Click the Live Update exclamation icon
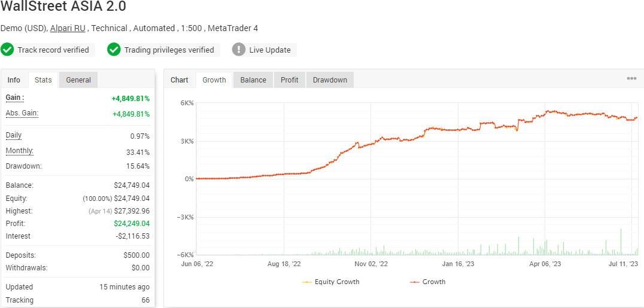Image resolution: width=644 pixels, height=308 pixels. 239,50
